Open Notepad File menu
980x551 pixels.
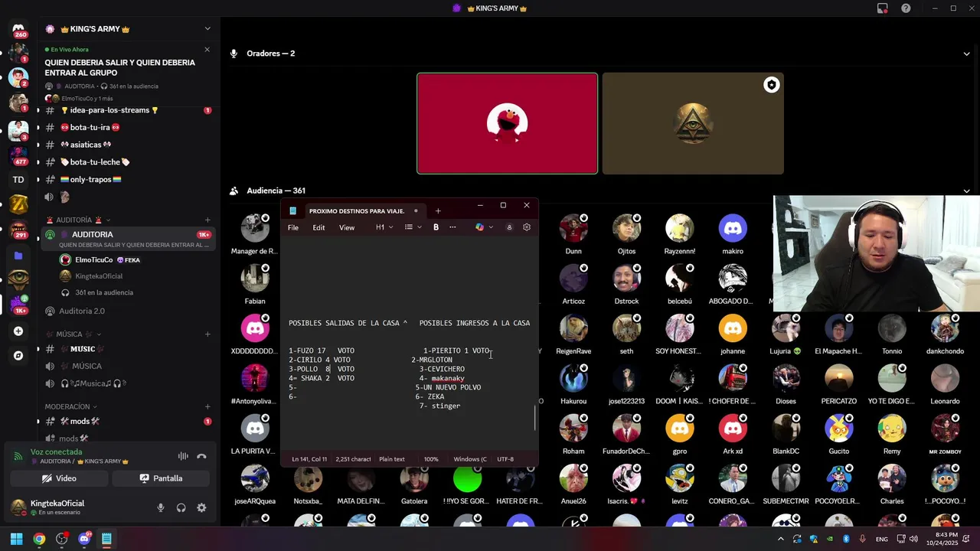(293, 227)
